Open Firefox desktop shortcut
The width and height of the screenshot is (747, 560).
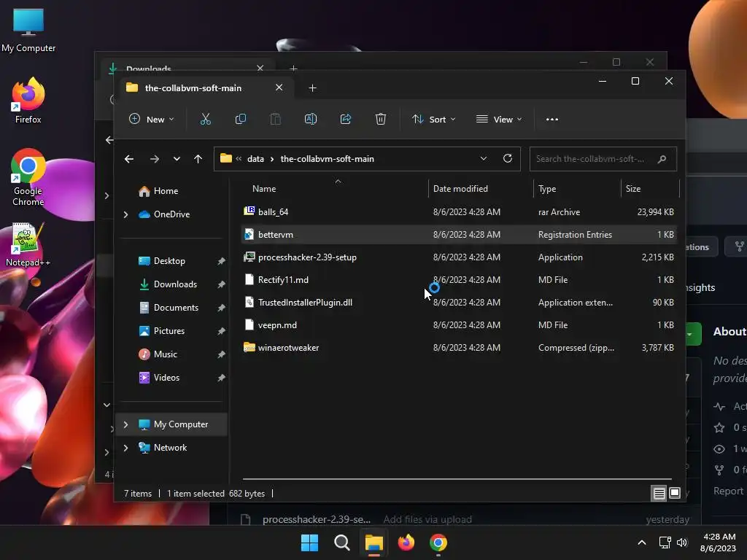pos(28,101)
